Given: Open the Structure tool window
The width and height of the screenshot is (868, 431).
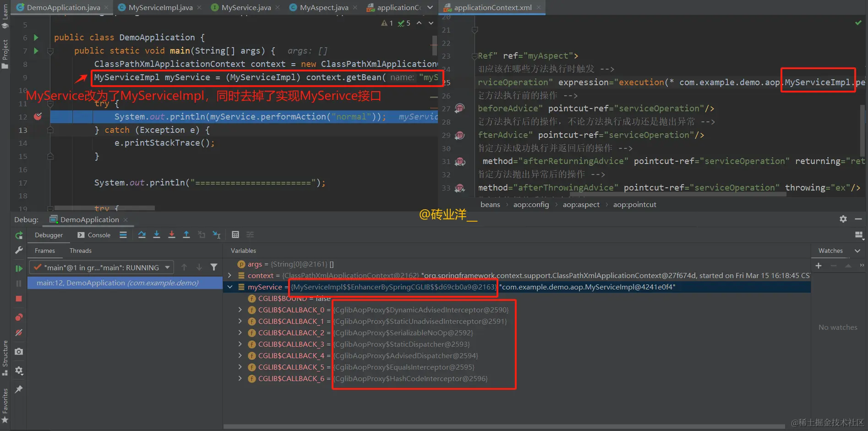Looking at the screenshot, I should [x=5, y=357].
